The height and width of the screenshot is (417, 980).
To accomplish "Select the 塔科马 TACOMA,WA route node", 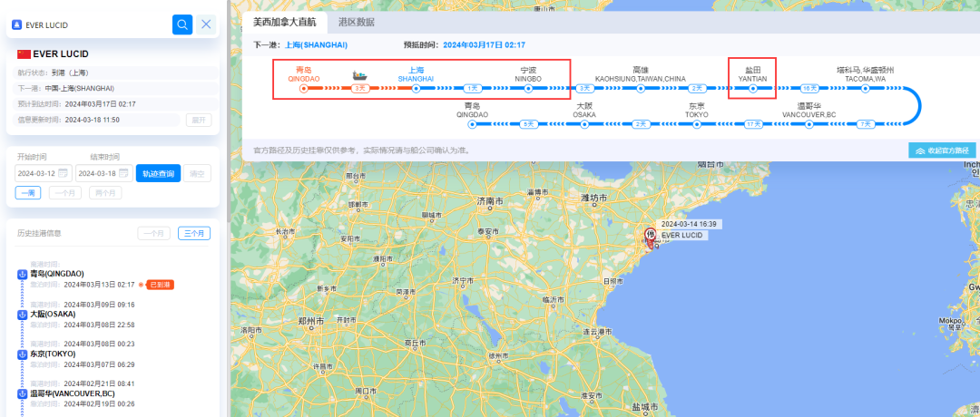I will click(x=865, y=89).
